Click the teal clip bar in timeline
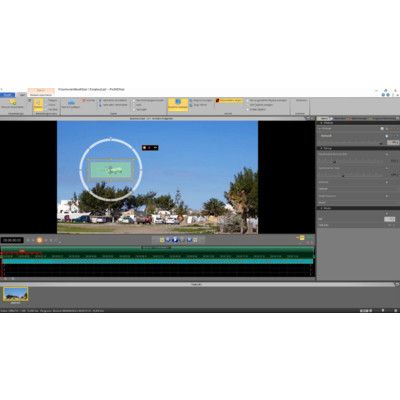Screen dimensions: 400x400 [157, 262]
